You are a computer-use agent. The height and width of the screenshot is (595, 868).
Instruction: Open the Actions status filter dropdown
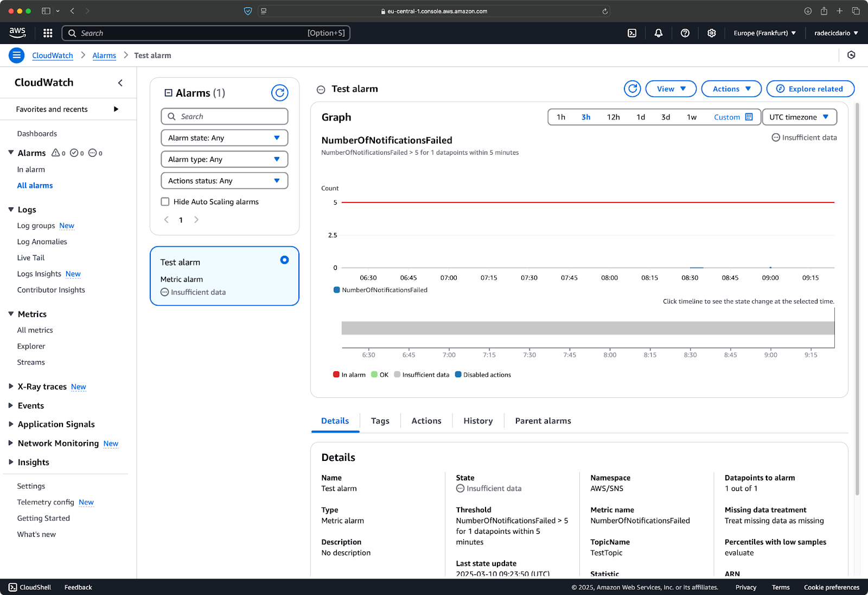(225, 181)
